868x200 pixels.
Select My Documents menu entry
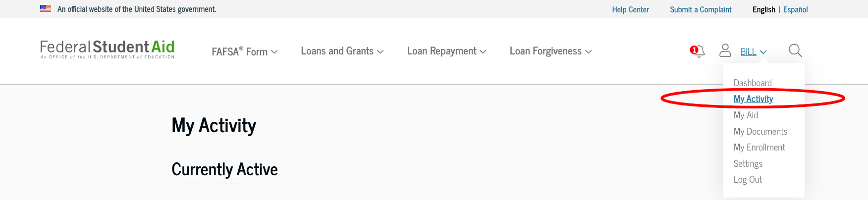(760, 132)
